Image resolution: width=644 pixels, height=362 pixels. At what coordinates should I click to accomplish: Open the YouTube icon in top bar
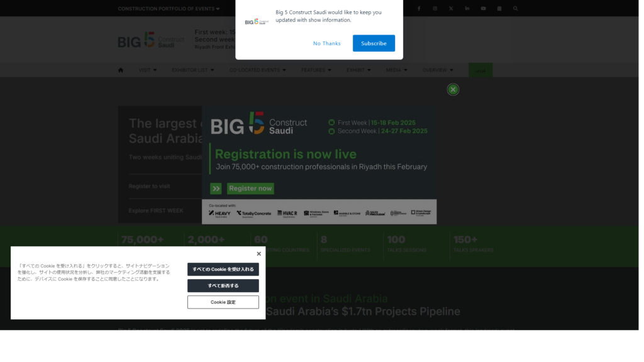483,8
